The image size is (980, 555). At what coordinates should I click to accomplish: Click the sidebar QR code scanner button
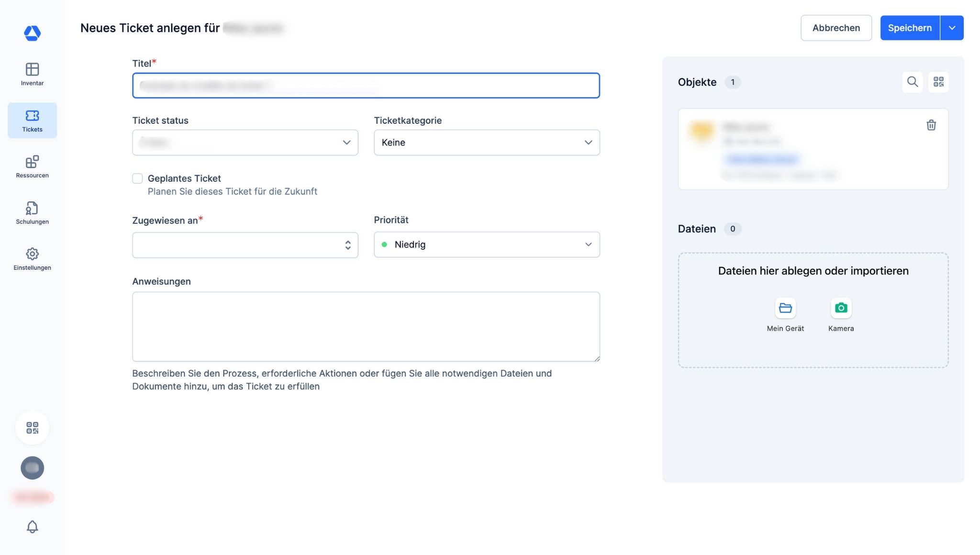point(32,428)
